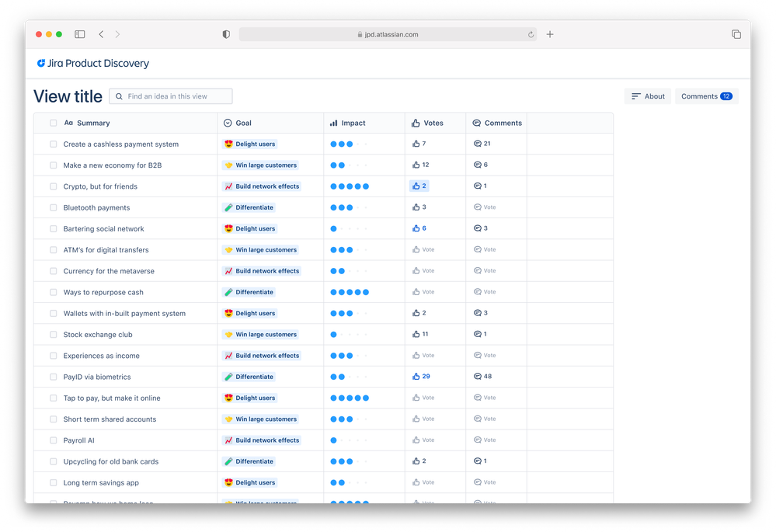Click thumbs-up icon for Stock exchange club
Screen dimensions: 776x532
416,334
